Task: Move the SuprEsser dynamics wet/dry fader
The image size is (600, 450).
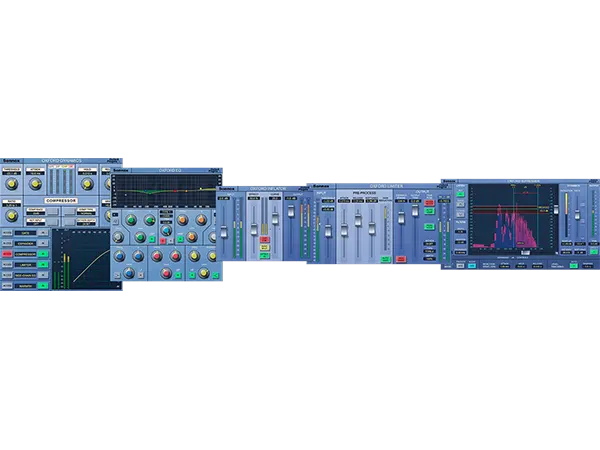Action: (577, 214)
